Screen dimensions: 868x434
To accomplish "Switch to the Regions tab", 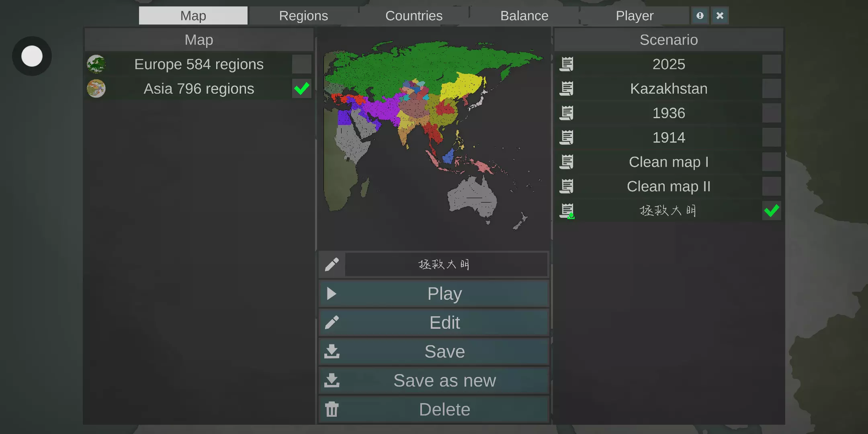I will 303,16.
